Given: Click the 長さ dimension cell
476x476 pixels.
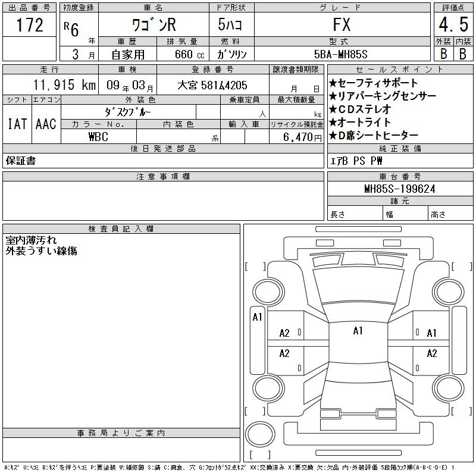Looking at the screenshot, I should 355,213.
